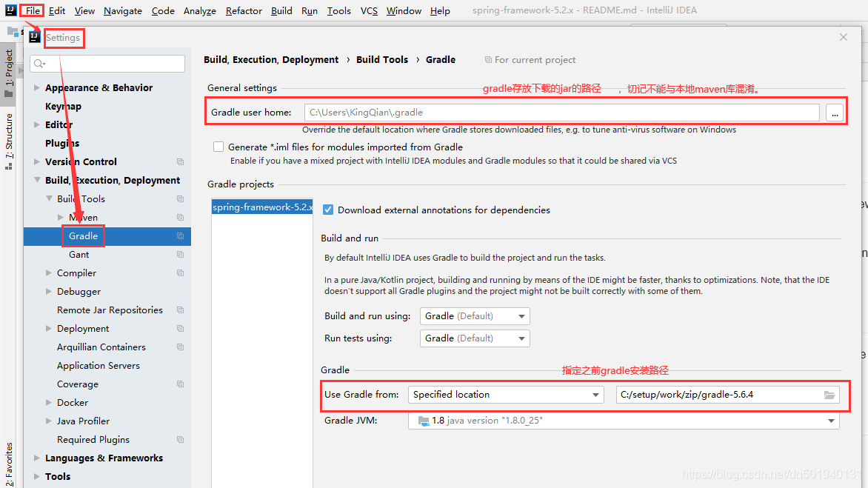Screen dimensions: 868x488
Task: Open the VCS menu
Action: (x=369, y=10)
